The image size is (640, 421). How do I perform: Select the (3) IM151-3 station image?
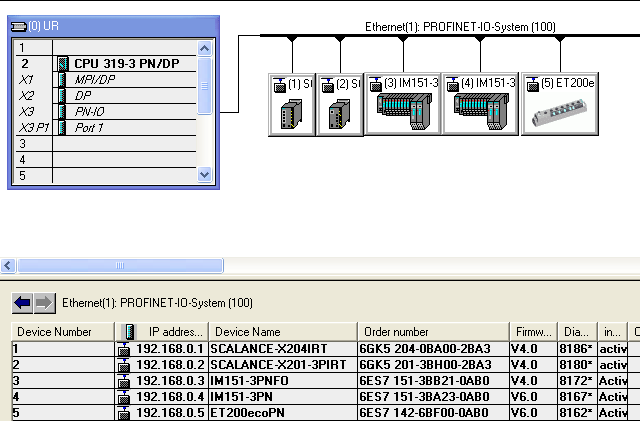[404, 111]
